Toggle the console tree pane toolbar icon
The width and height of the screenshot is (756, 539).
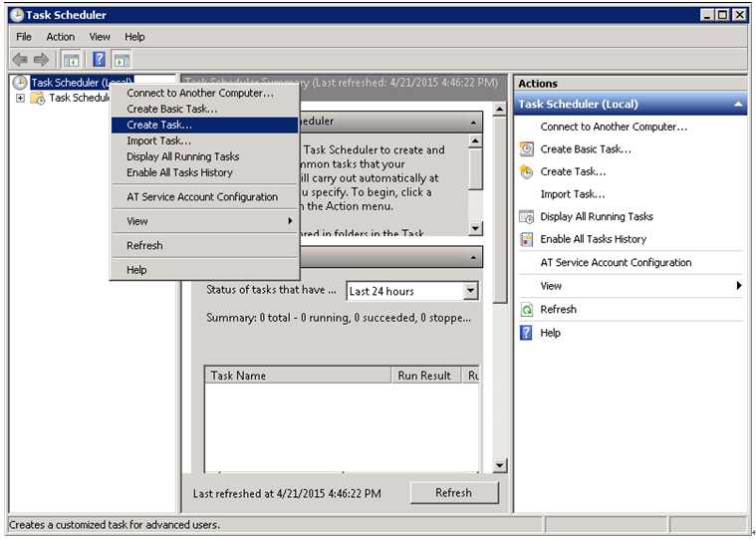click(71, 60)
